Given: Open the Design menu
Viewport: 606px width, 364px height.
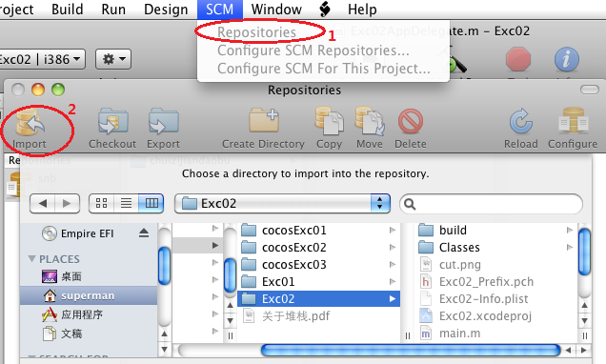Looking at the screenshot, I should coord(166,10).
